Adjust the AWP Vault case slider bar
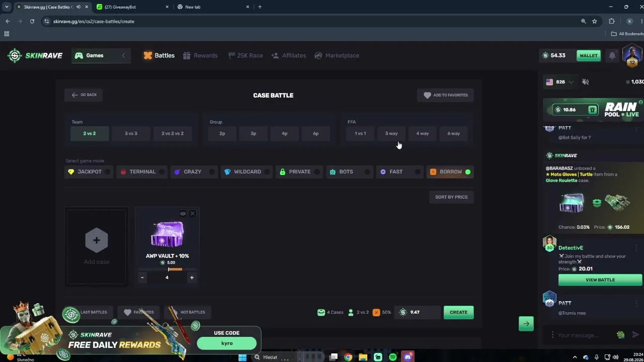This screenshot has width=644, height=362. pyautogui.click(x=167, y=269)
